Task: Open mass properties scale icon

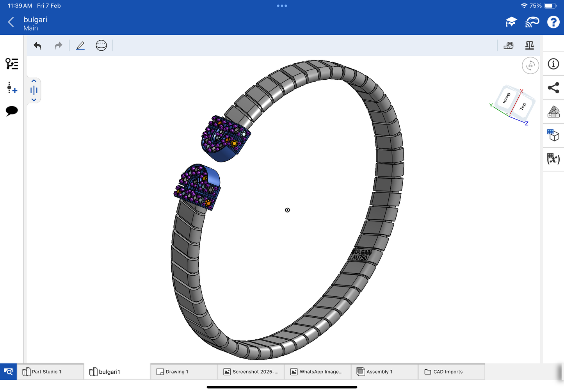Action: (529, 46)
